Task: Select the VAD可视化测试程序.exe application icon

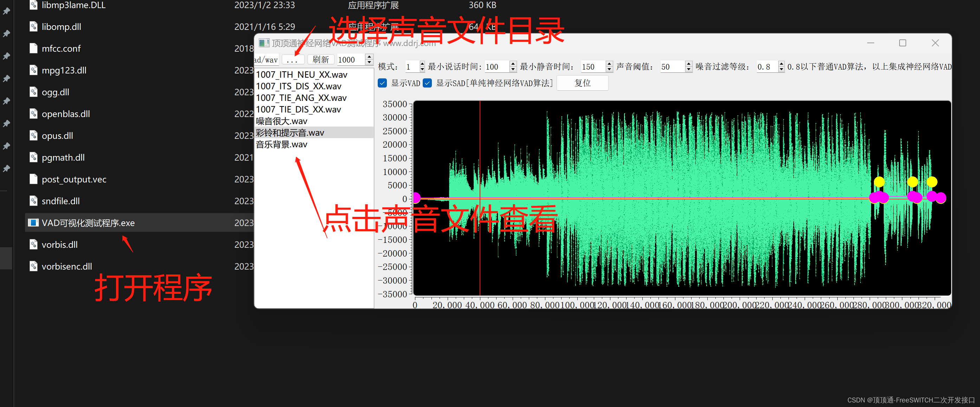Action: pos(33,222)
